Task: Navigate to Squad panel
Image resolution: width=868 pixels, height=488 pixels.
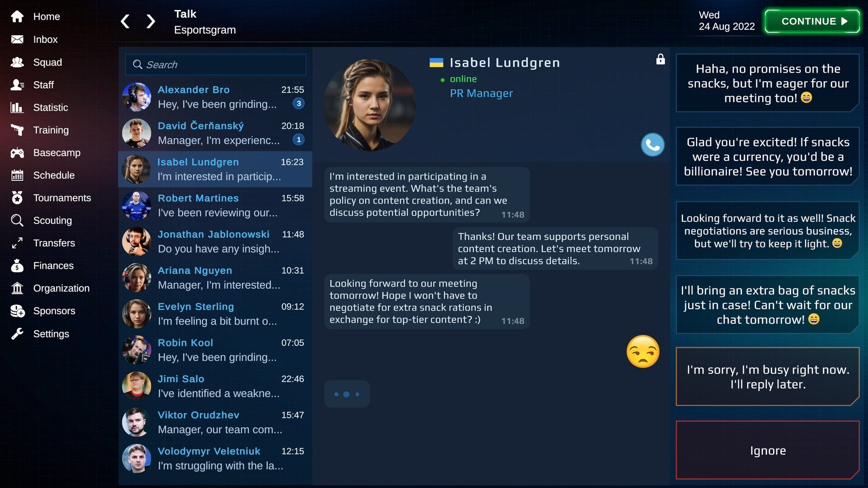Action: [47, 61]
